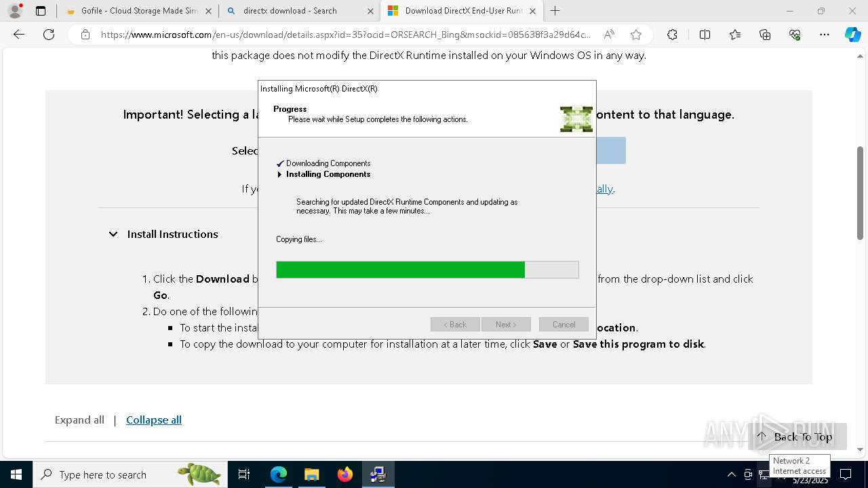Open File Explorer from the taskbar
The height and width of the screenshot is (488, 868).
(311, 474)
